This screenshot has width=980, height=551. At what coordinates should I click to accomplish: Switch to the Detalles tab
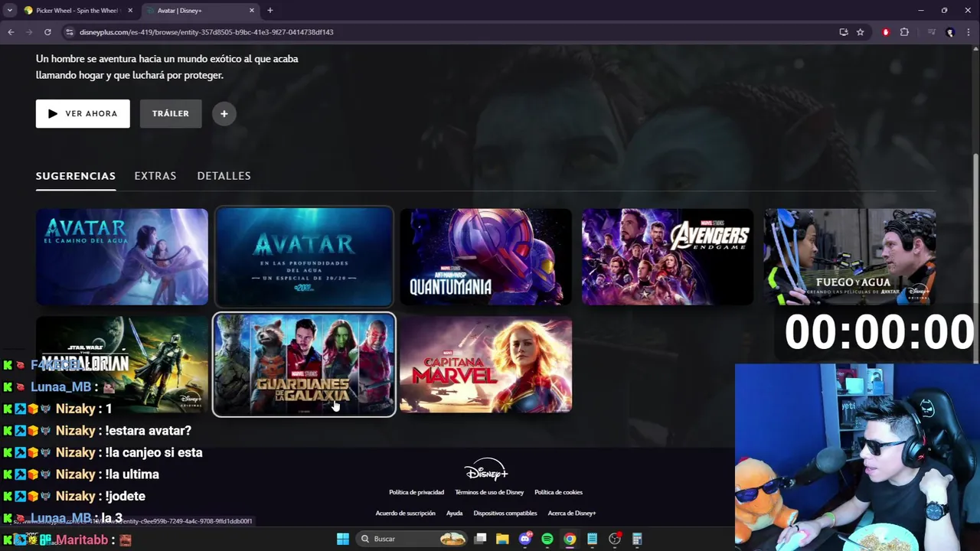[x=224, y=176]
